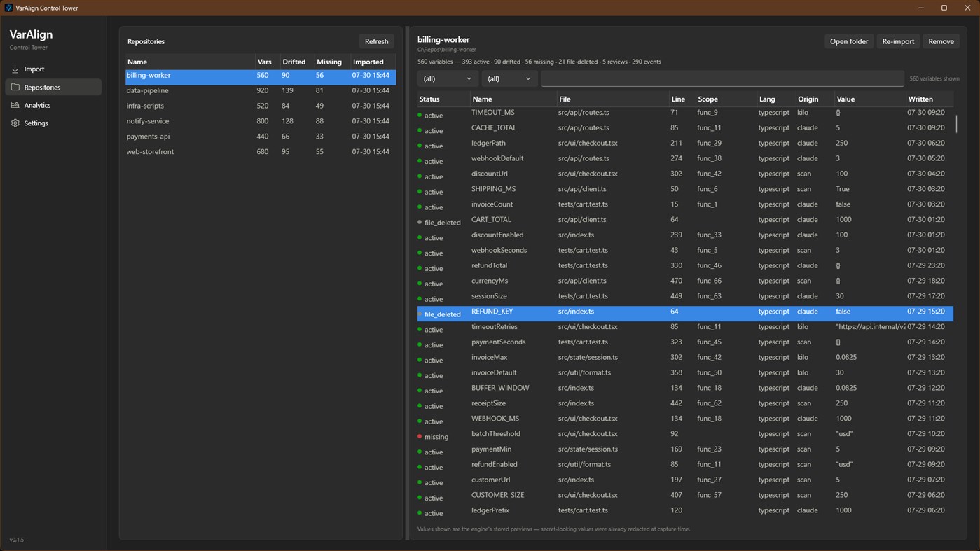980x551 pixels.
Task: Open the Settings section
Action: 53,123
